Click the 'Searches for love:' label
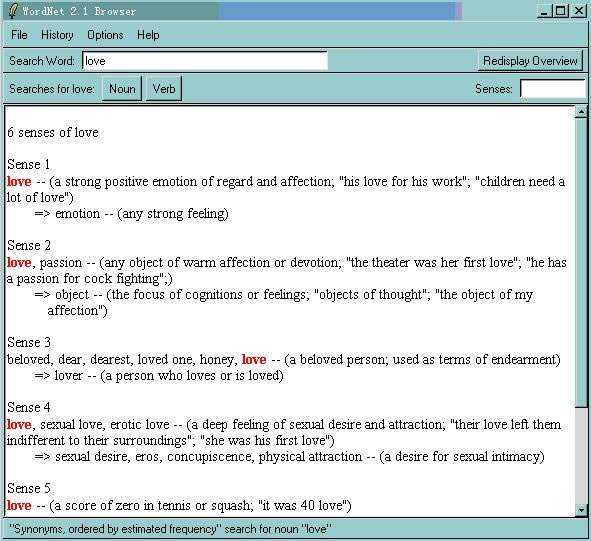 [x=52, y=89]
